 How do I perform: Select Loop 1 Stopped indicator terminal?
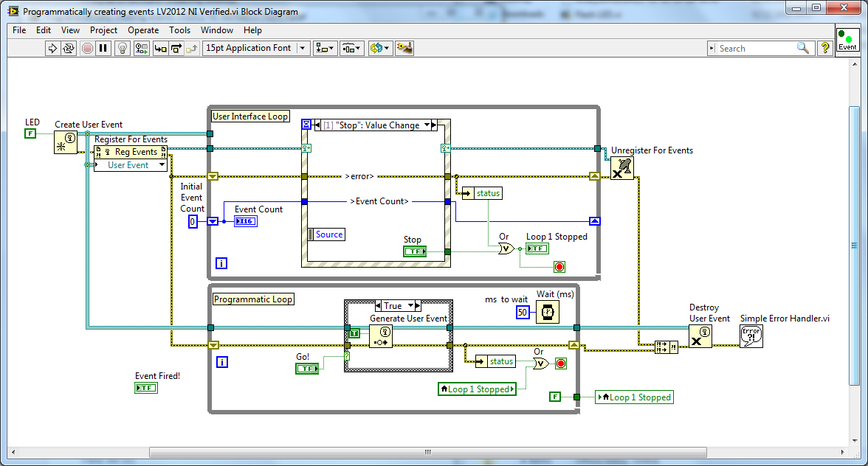[x=537, y=248]
